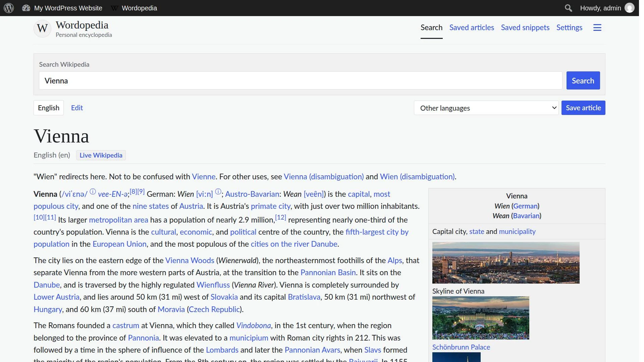Follow the Austro-Bavarian link

(x=252, y=194)
